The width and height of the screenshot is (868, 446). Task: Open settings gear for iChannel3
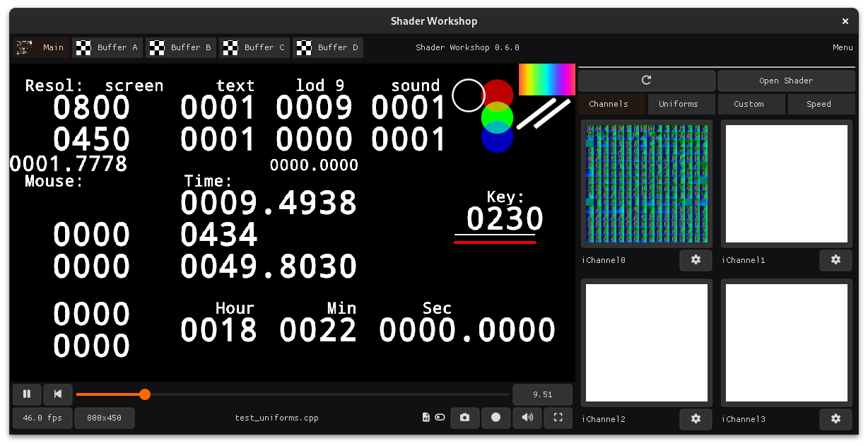coord(835,419)
